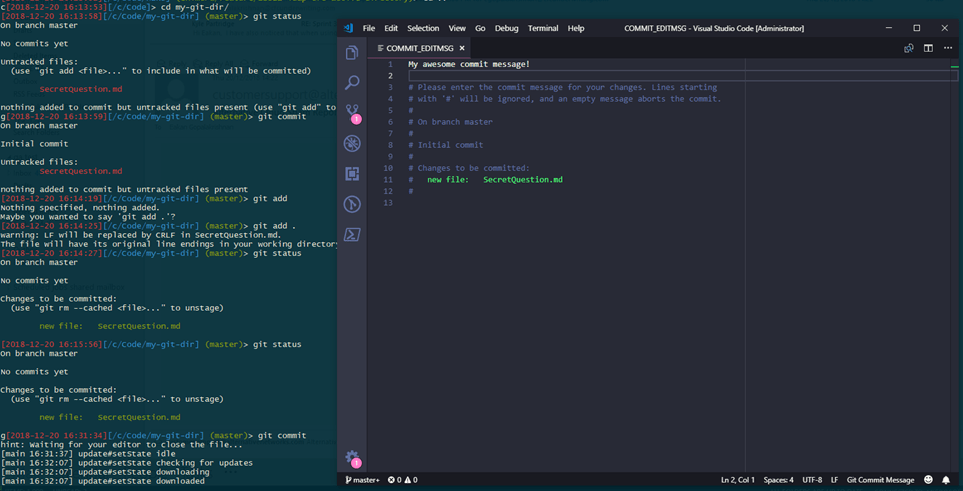Click '# Initial commit' on editor line 8
This screenshot has width=963, height=491.
point(445,146)
